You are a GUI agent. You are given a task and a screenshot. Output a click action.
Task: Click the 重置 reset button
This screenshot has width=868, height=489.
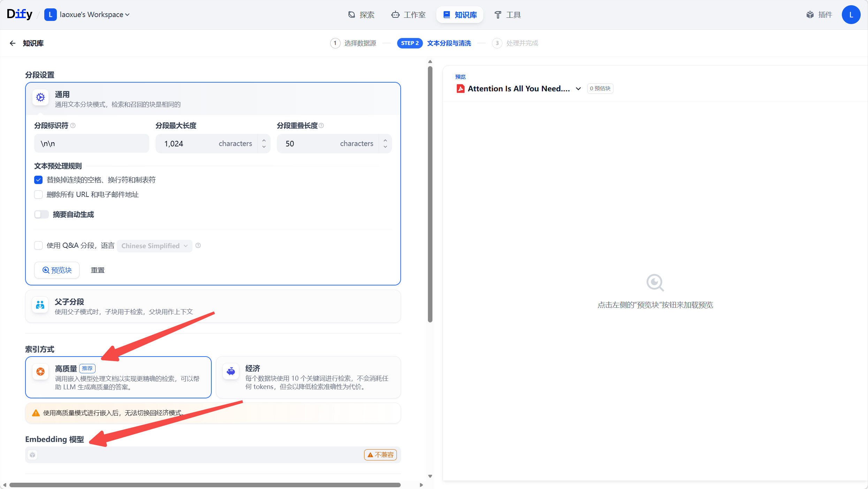click(98, 270)
